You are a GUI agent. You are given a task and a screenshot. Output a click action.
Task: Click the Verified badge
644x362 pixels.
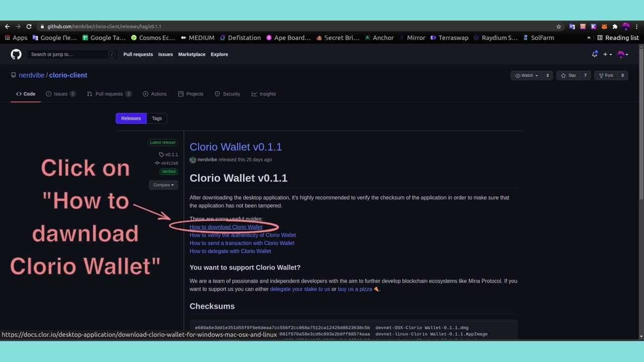click(169, 171)
